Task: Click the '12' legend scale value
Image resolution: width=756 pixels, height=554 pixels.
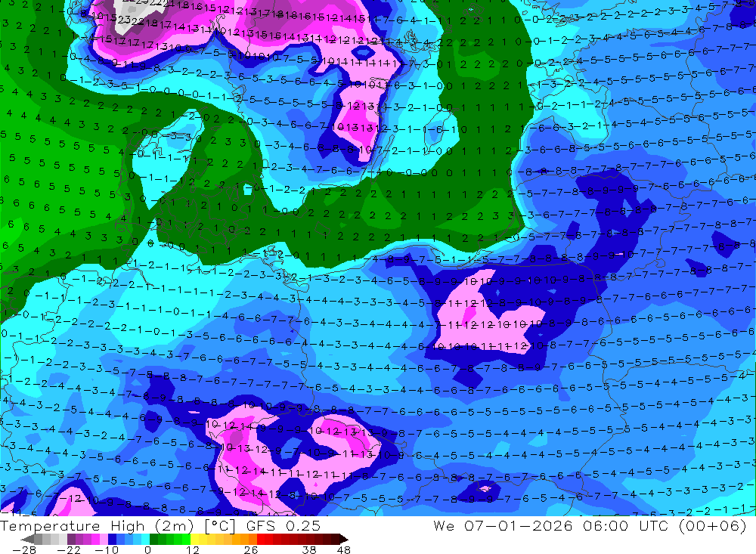Action: [x=192, y=549]
